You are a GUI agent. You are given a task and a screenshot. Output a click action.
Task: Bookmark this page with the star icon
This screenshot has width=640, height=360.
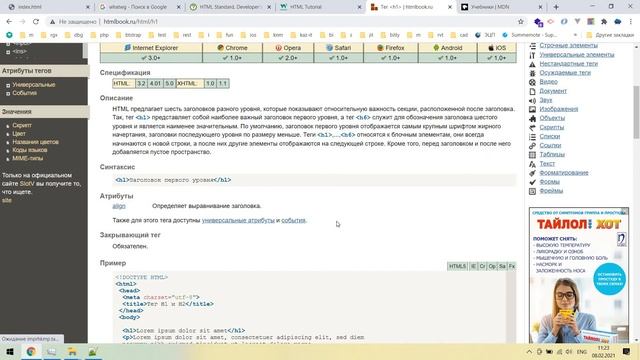pos(521,22)
